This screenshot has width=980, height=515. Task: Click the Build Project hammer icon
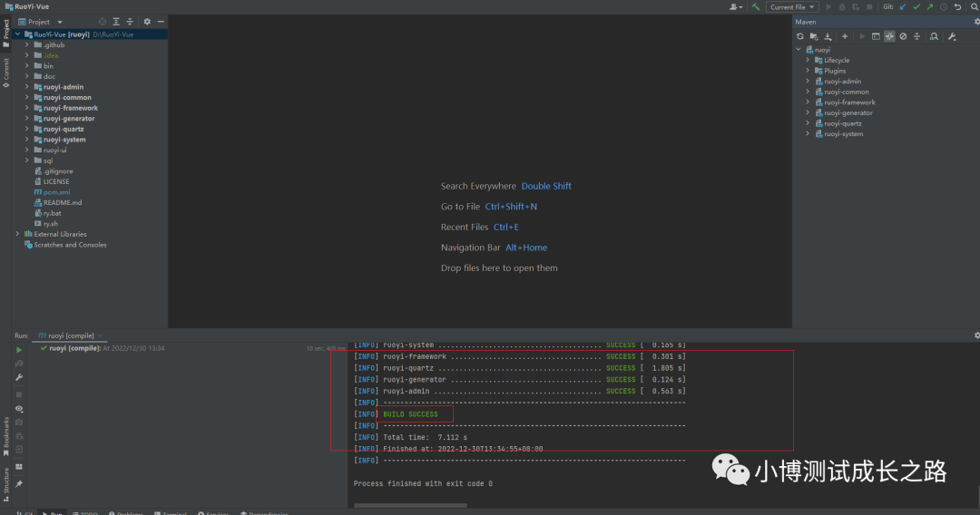pos(756,7)
